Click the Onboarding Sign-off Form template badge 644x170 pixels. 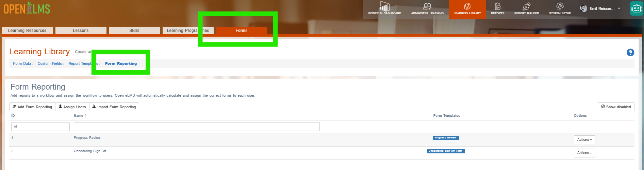pos(446,151)
